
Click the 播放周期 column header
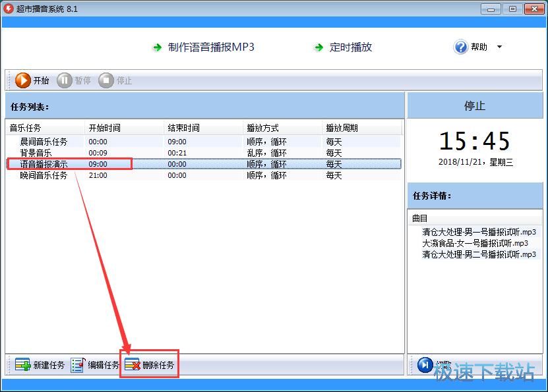coord(361,128)
